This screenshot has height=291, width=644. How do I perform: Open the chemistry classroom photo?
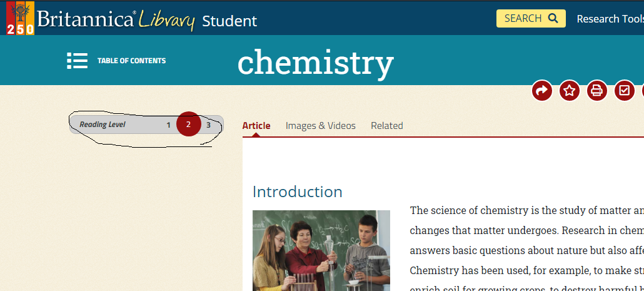(321, 251)
